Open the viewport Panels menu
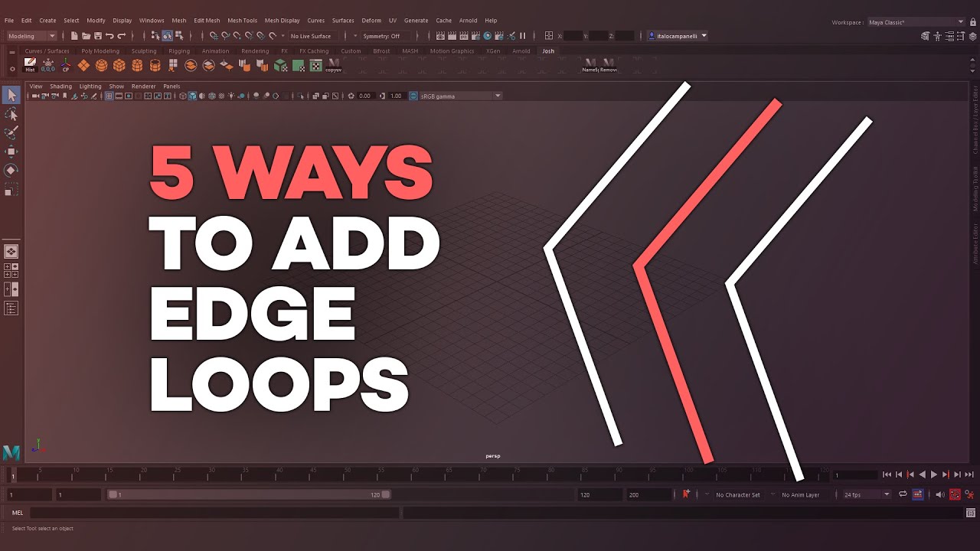Image resolution: width=980 pixels, height=551 pixels. 171,86
